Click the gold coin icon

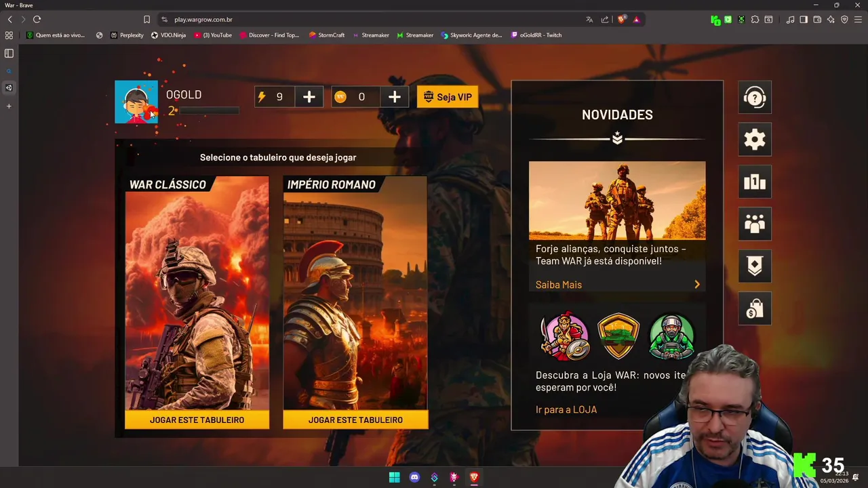click(340, 97)
